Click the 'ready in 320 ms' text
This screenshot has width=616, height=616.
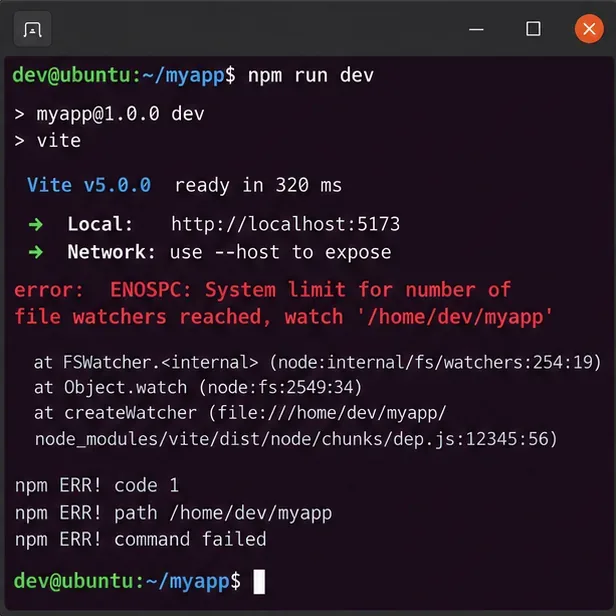tap(258, 185)
